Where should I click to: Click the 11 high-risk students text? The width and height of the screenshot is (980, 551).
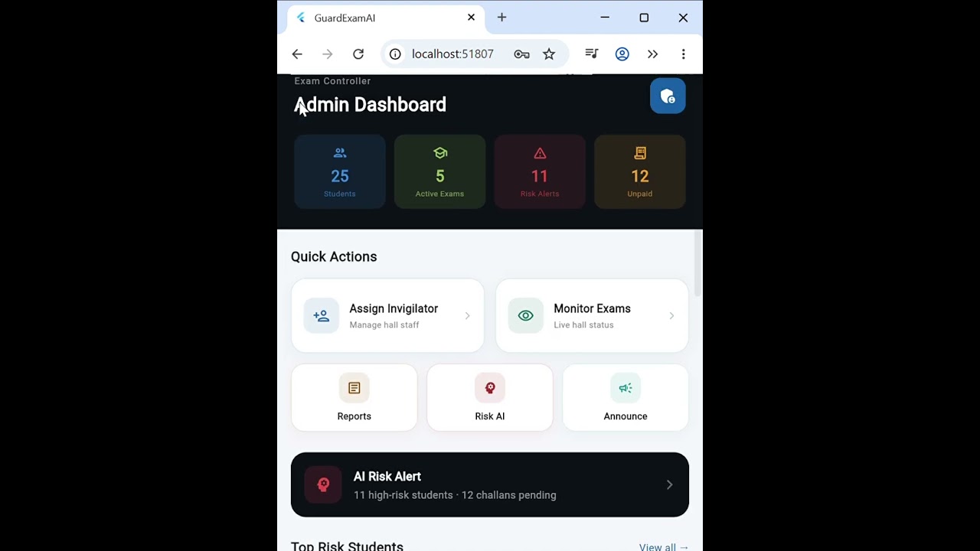tap(403, 495)
